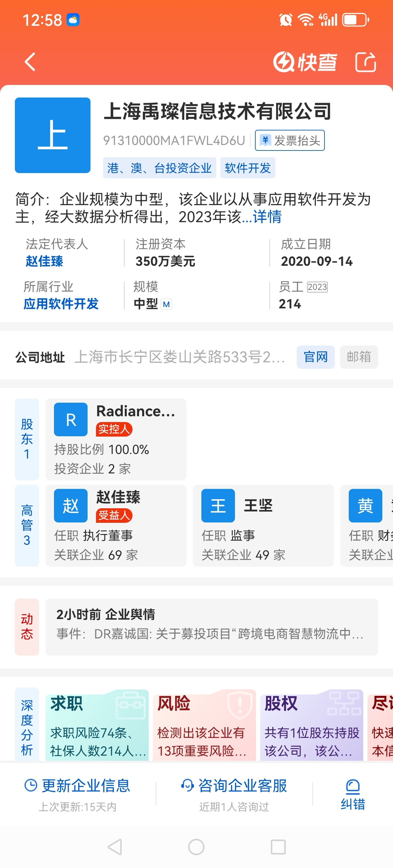393x868 pixels.
Task: Tap the 官网 website button
Action: tap(315, 357)
